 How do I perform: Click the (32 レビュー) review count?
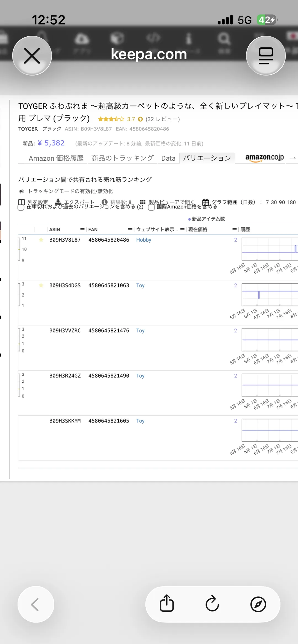tap(163, 119)
